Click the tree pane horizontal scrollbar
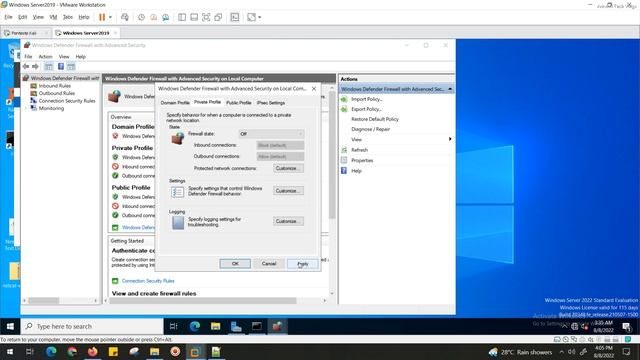The height and width of the screenshot is (360, 640). tap(44, 300)
